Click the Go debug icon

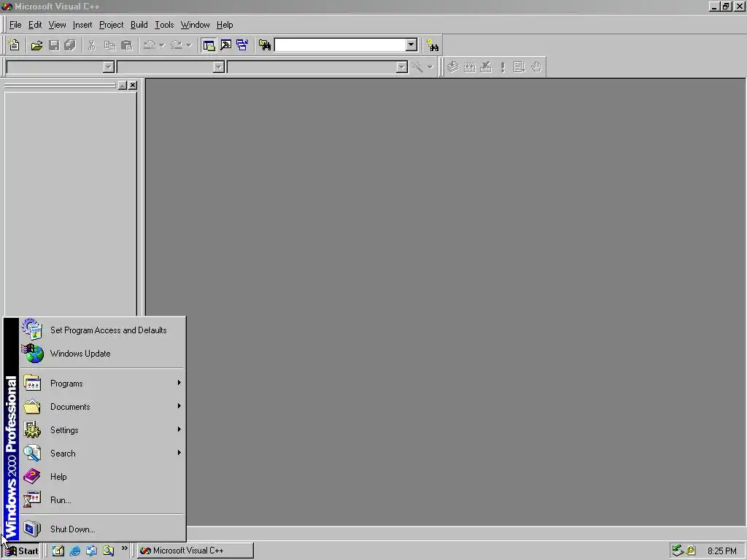pos(519,67)
